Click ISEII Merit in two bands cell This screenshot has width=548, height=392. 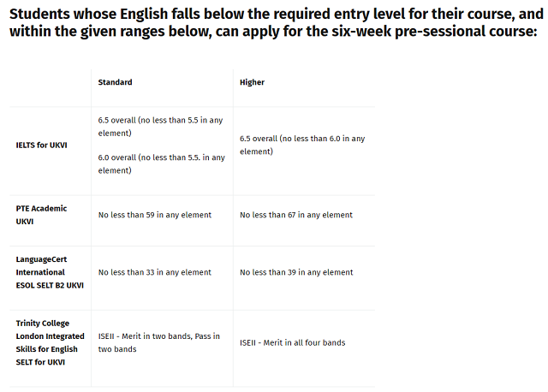(x=159, y=342)
